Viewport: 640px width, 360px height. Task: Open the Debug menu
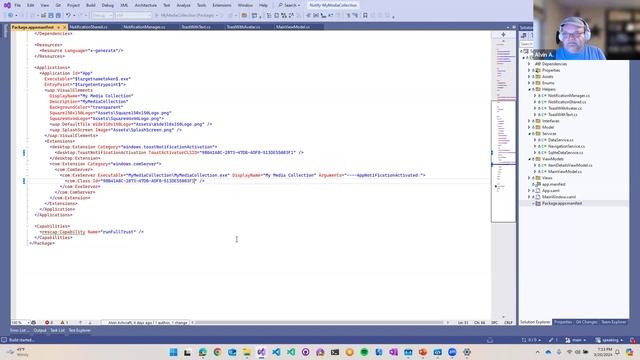(108, 5)
